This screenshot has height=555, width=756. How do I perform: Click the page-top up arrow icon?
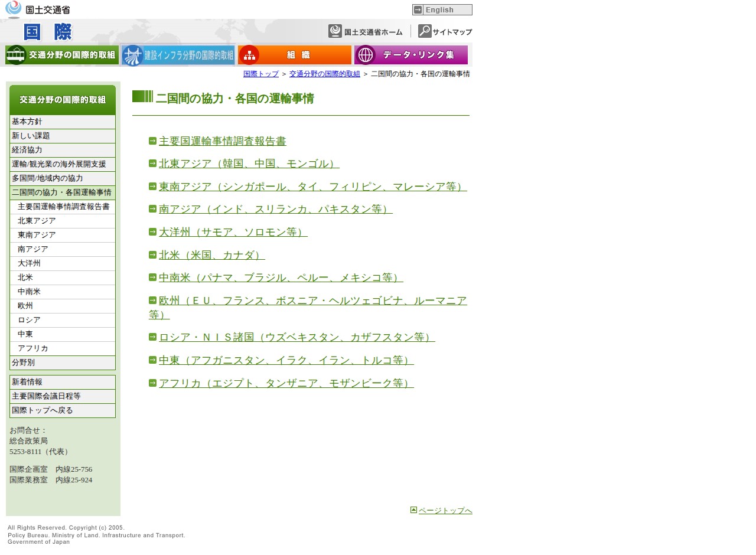413,510
